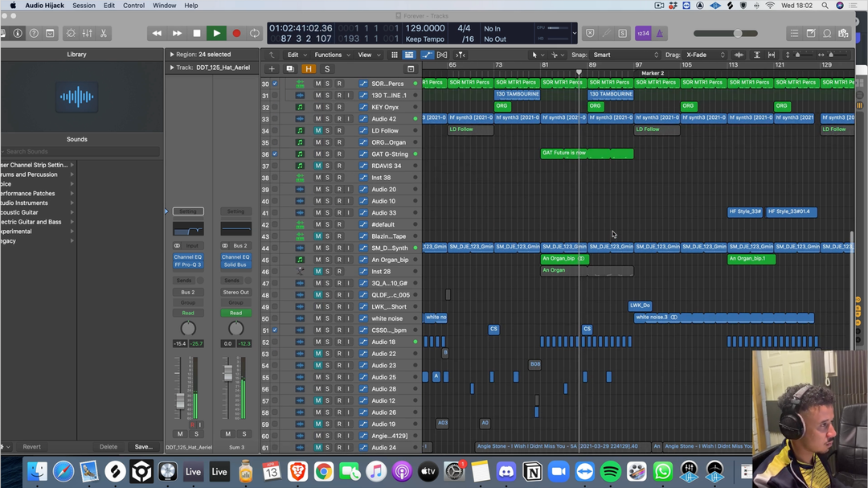Open Smart Controls with the dial icon
The image size is (868, 488).
point(70,33)
